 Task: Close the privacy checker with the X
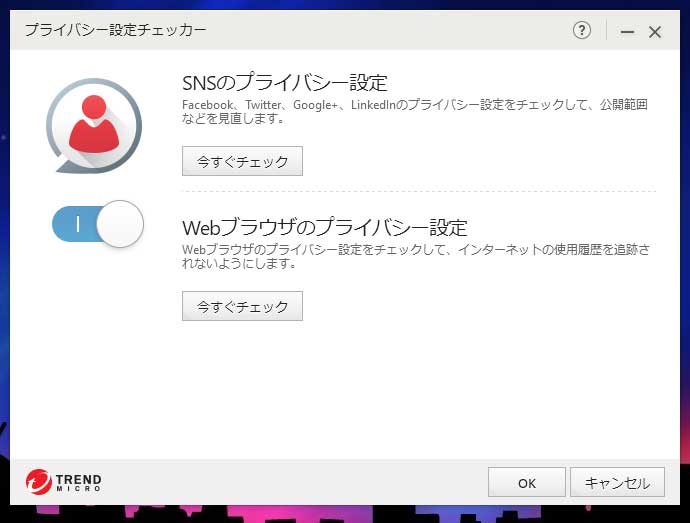(655, 32)
